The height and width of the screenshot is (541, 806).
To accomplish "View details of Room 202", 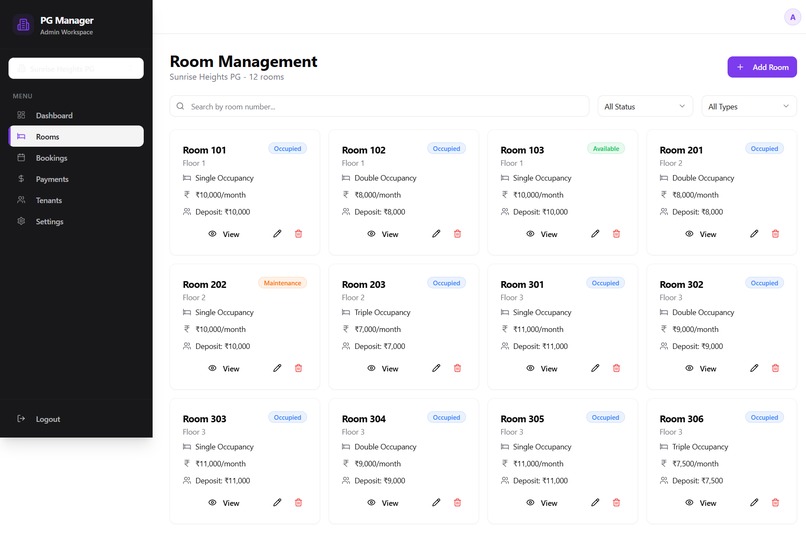I will [224, 368].
